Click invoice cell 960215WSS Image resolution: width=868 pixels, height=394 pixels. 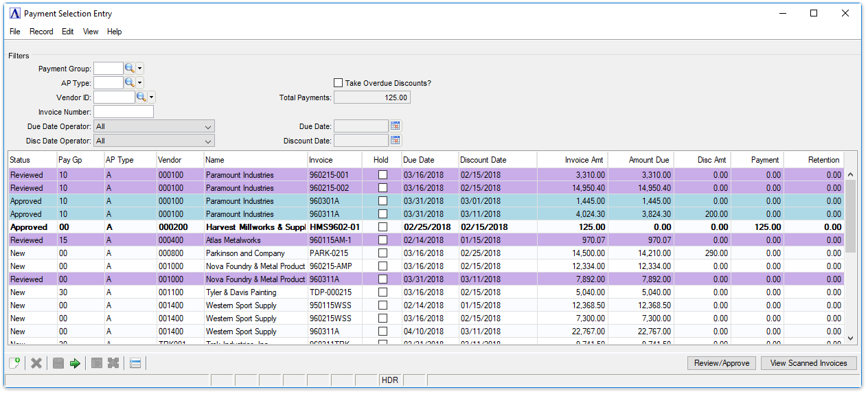click(x=334, y=318)
